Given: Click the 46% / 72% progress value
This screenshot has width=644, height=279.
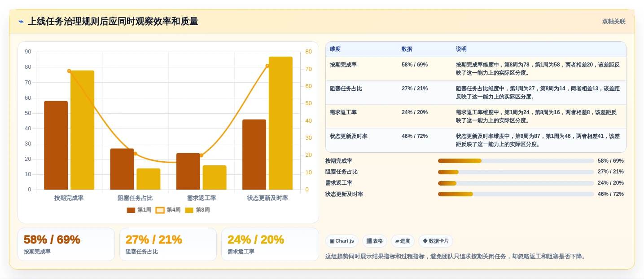Looking at the screenshot, I should tap(611, 194).
